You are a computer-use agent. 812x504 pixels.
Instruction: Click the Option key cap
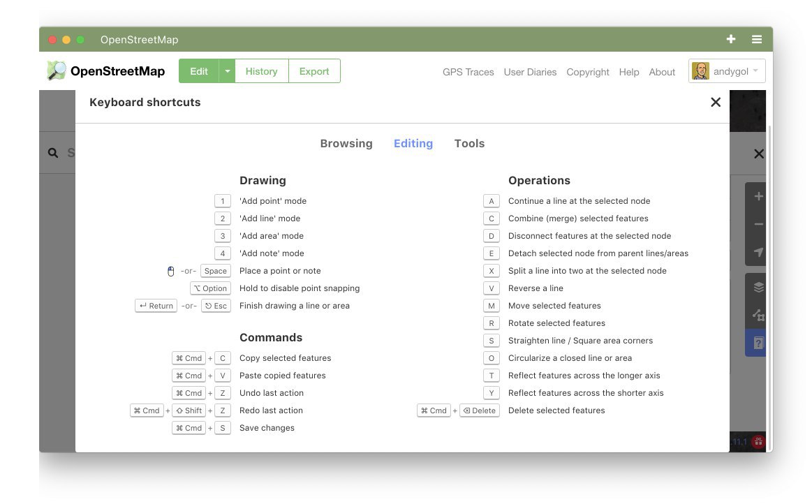click(x=210, y=288)
